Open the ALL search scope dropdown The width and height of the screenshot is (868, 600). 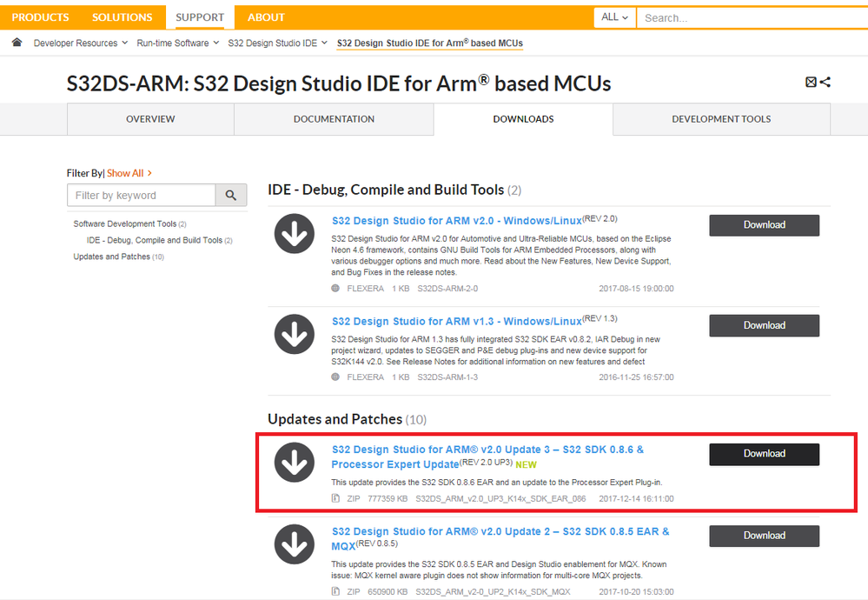[614, 17]
